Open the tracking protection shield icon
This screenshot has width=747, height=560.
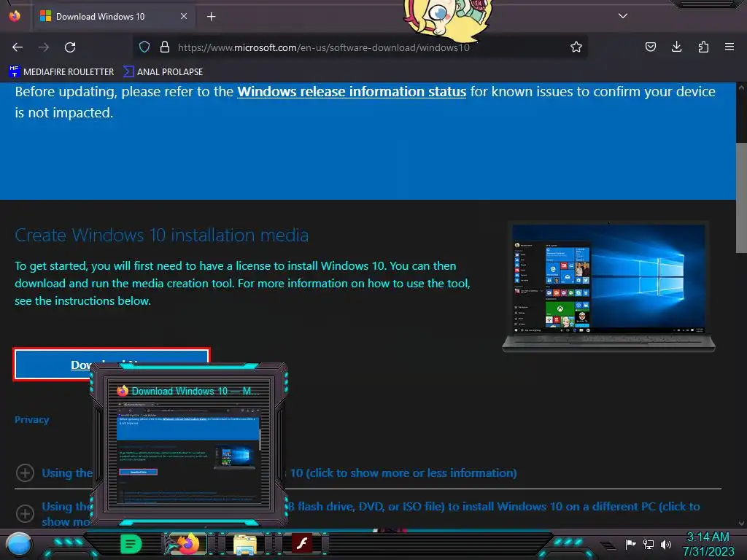pyautogui.click(x=144, y=47)
